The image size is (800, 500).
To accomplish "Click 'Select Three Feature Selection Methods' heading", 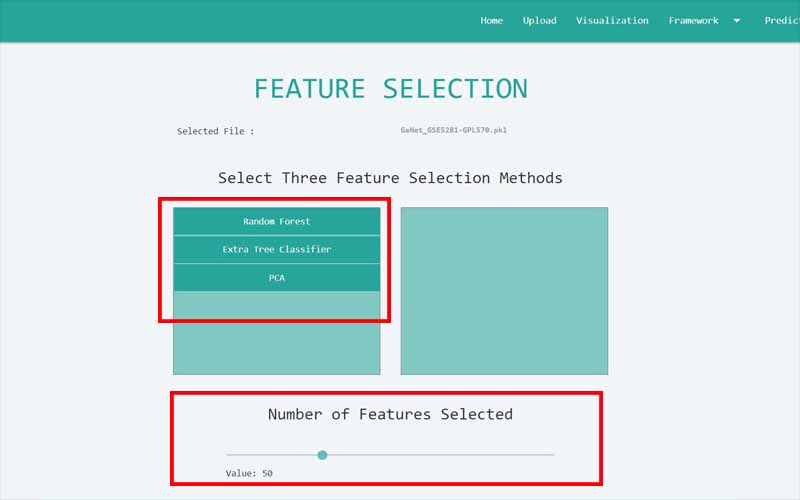I will 390,178.
